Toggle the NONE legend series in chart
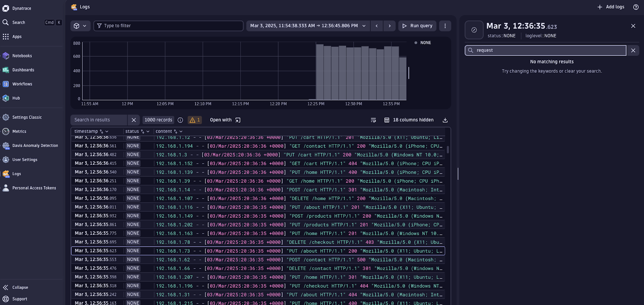This screenshot has width=644, height=305. [x=423, y=43]
